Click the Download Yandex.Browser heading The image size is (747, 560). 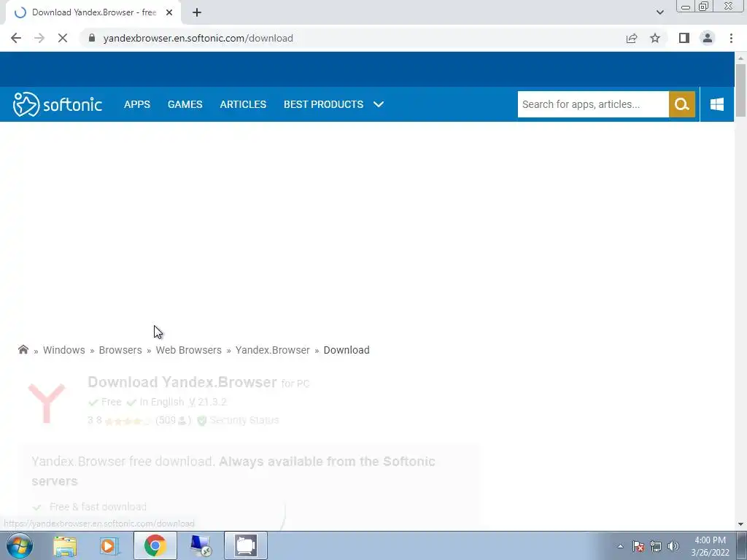182,382
